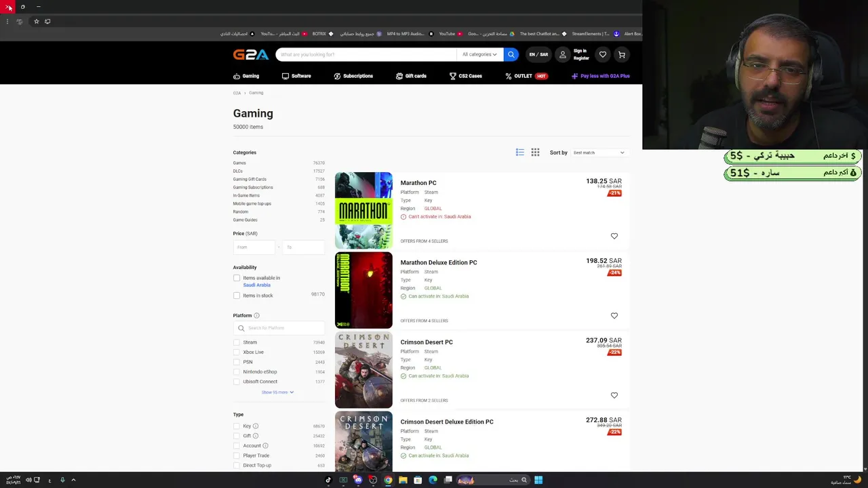Tick the Xbox Live platform checkbox
The image size is (868, 488).
click(237, 352)
